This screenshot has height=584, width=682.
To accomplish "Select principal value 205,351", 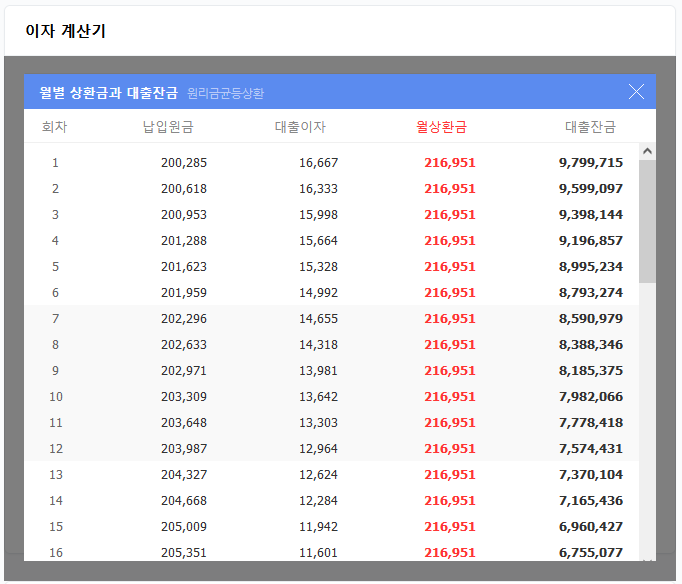I will 184,553.
